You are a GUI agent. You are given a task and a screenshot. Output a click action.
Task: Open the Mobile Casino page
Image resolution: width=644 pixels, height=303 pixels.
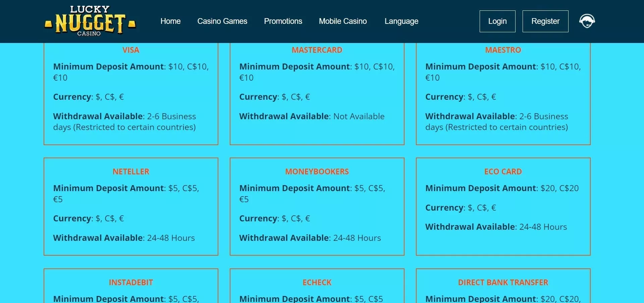(342, 21)
